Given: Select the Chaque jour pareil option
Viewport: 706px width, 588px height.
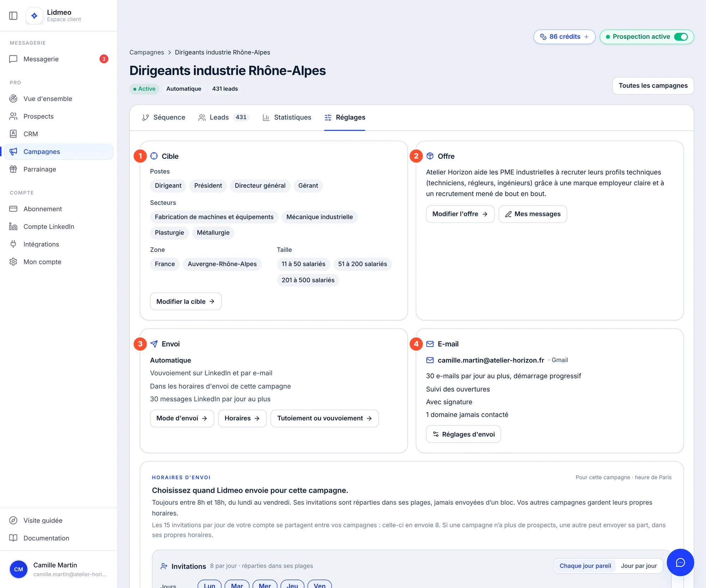Looking at the screenshot, I should point(585,565).
